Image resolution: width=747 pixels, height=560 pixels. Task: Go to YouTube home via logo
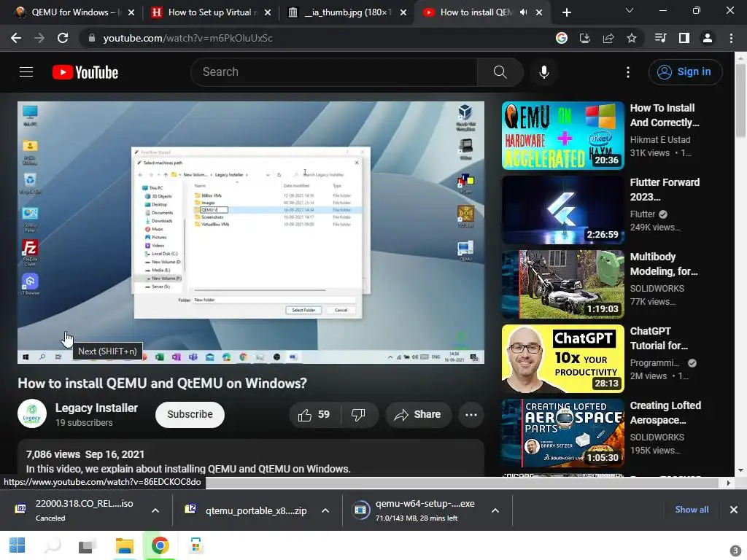[85, 72]
